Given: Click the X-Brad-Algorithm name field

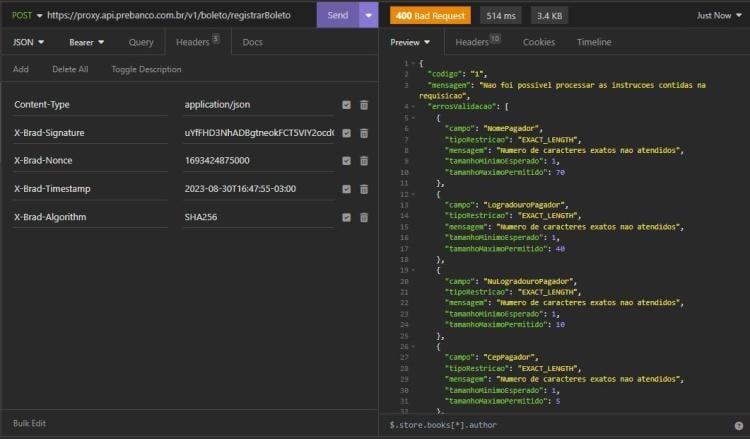Looking at the screenshot, I should [x=90, y=217].
